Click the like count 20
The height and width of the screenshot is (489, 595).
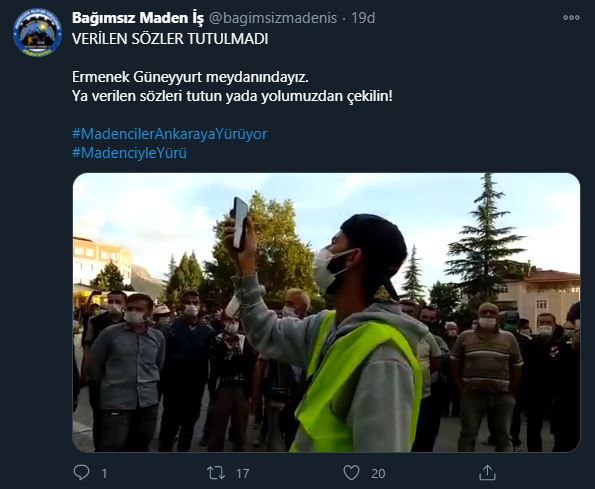378,473
